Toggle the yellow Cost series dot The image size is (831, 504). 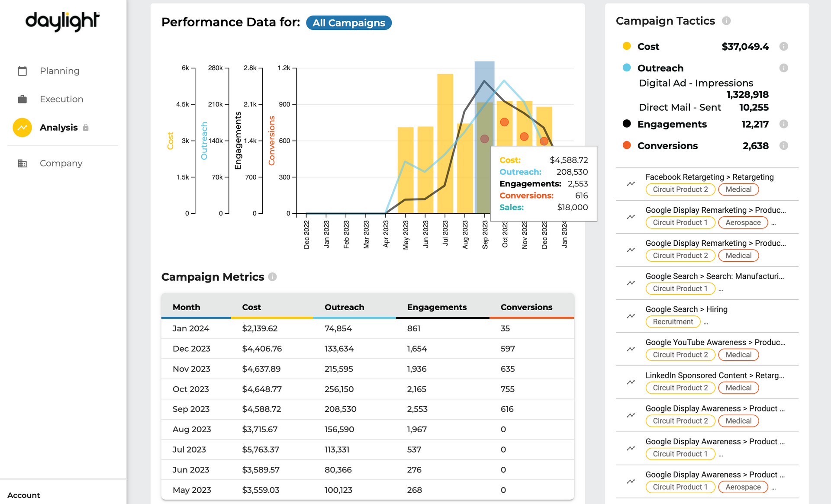coord(627,46)
